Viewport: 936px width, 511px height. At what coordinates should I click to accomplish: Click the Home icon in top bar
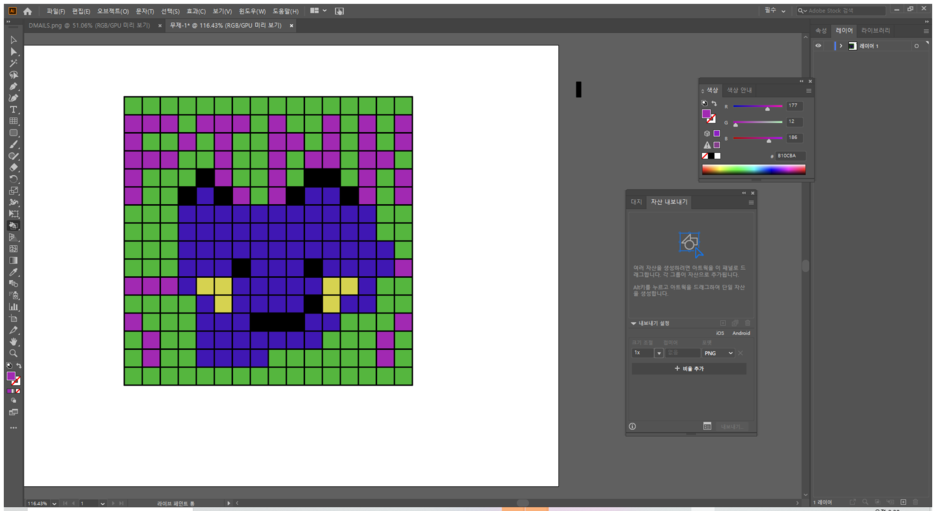click(27, 11)
